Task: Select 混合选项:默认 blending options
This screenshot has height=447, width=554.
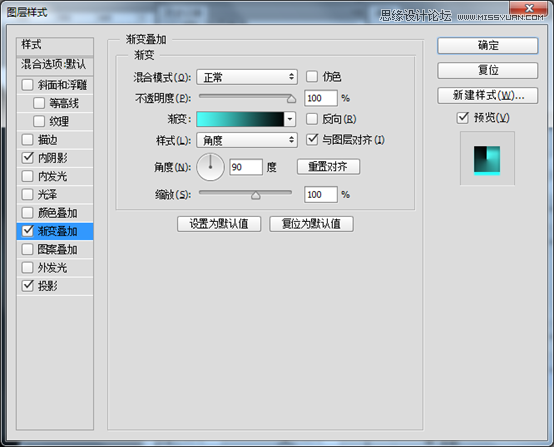Action: 55,65
